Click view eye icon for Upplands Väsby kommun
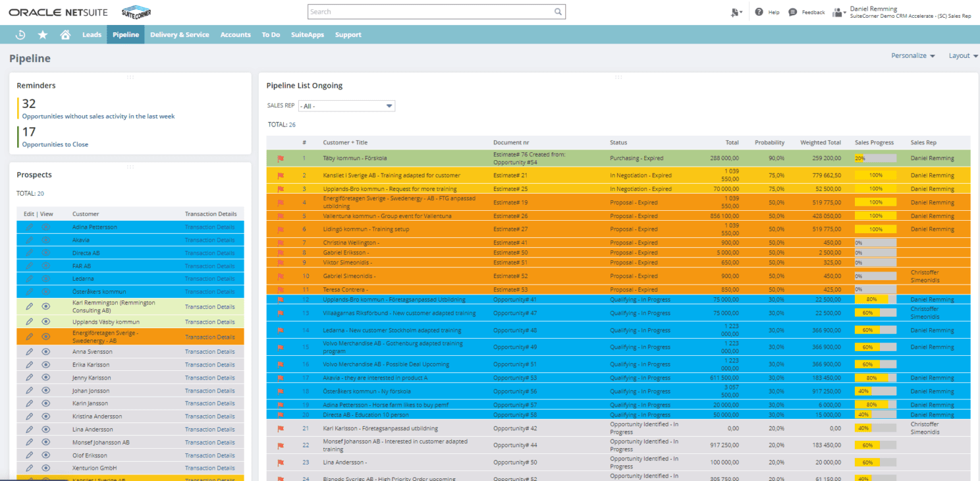The height and width of the screenshot is (481, 980). [x=46, y=322]
